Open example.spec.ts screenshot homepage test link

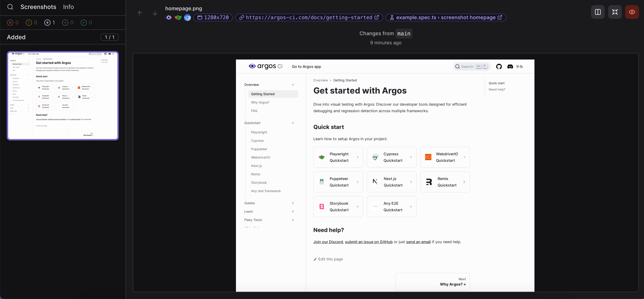click(x=446, y=17)
